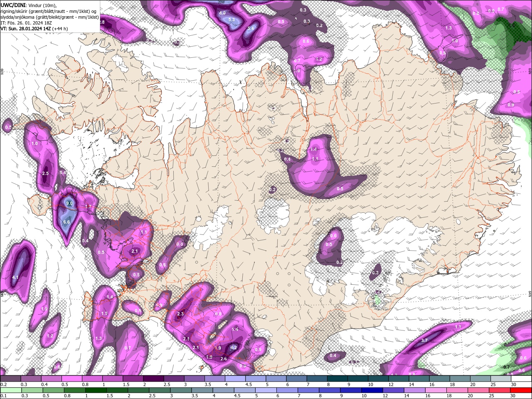Pick the bright red rain swatch after 30
The image size is (532, 399).
click(x=522, y=390)
